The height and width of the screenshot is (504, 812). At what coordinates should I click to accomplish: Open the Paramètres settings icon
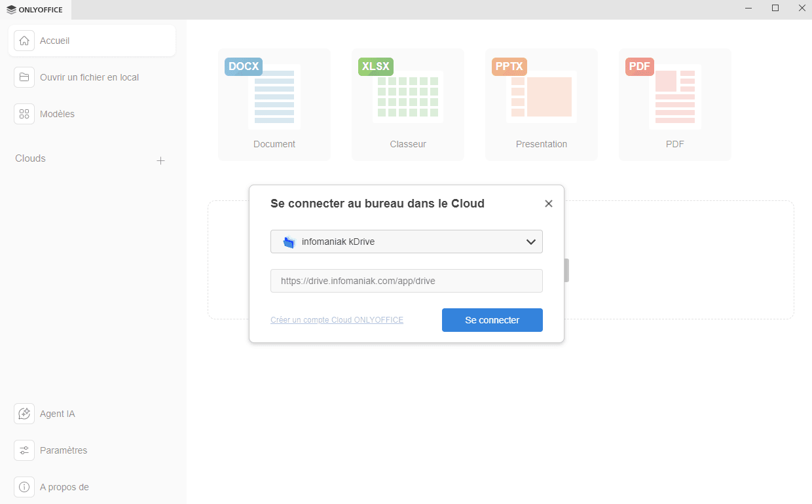pyautogui.click(x=24, y=450)
